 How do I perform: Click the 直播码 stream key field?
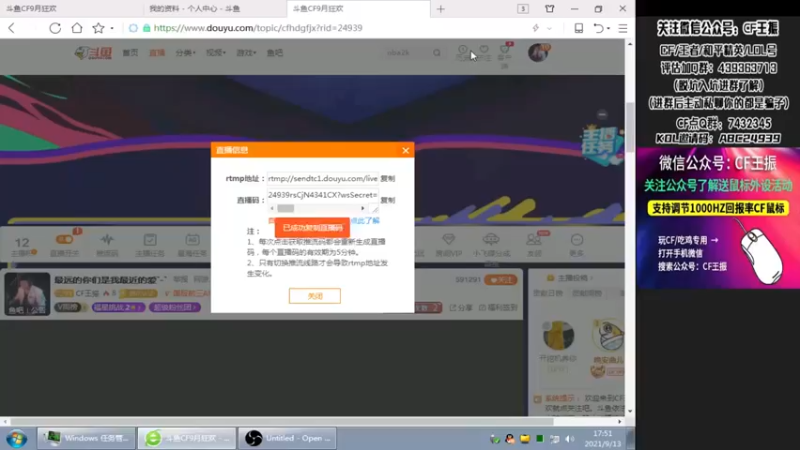tap(322, 195)
